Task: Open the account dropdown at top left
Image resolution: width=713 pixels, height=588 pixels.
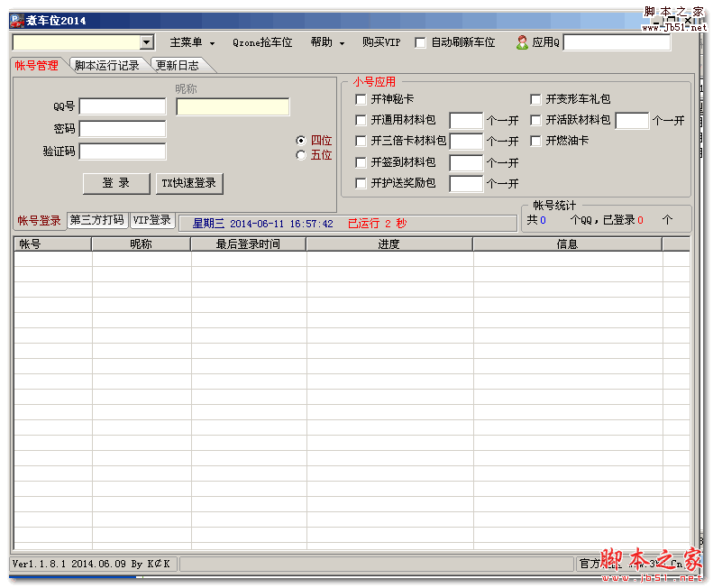Action: click(x=146, y=42)
